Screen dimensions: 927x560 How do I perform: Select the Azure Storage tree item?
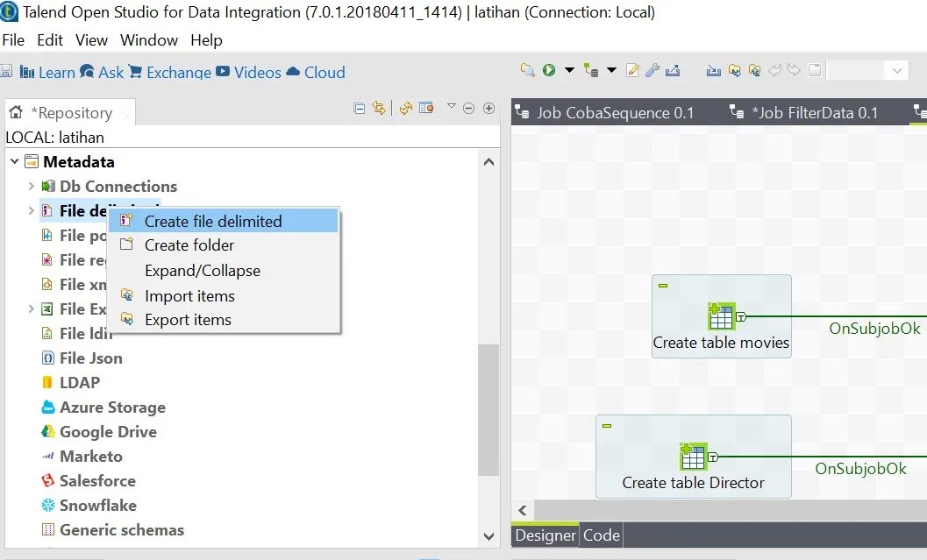click(x=112, y=408)
